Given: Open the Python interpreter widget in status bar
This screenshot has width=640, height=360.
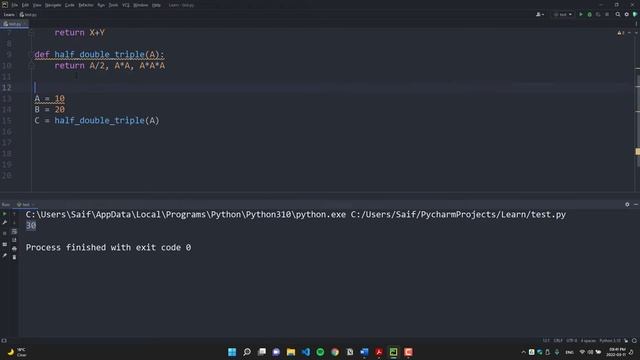Looking at the screenshot, I should coord(609,340).
